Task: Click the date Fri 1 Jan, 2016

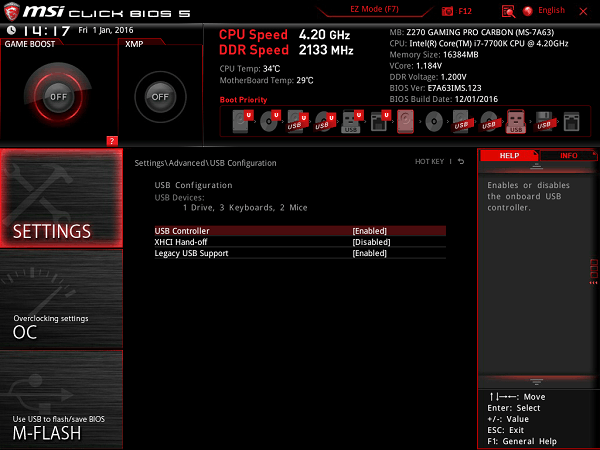Action: pos(106,30)
